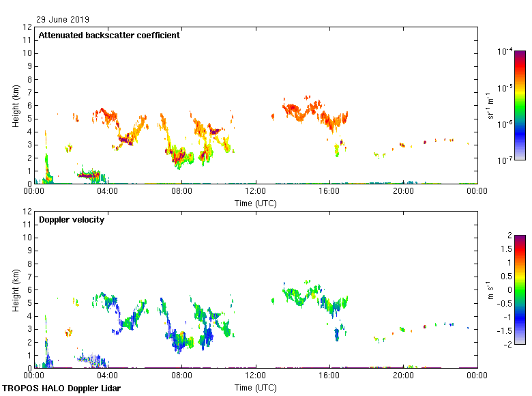Select the "Attenuated backscatter coefficient" plot title
This screenshot has height=396, width=532.
tap(109, 36)
